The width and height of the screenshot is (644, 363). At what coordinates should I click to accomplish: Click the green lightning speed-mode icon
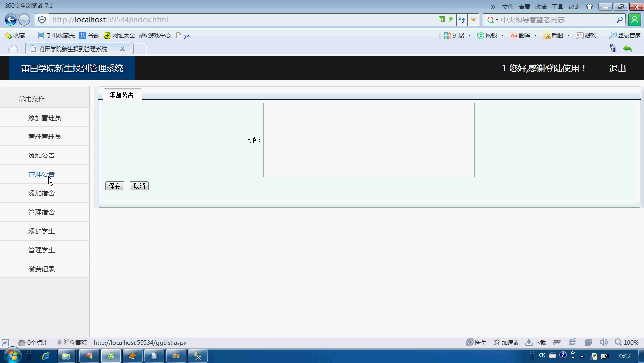(x=451, y=19)
